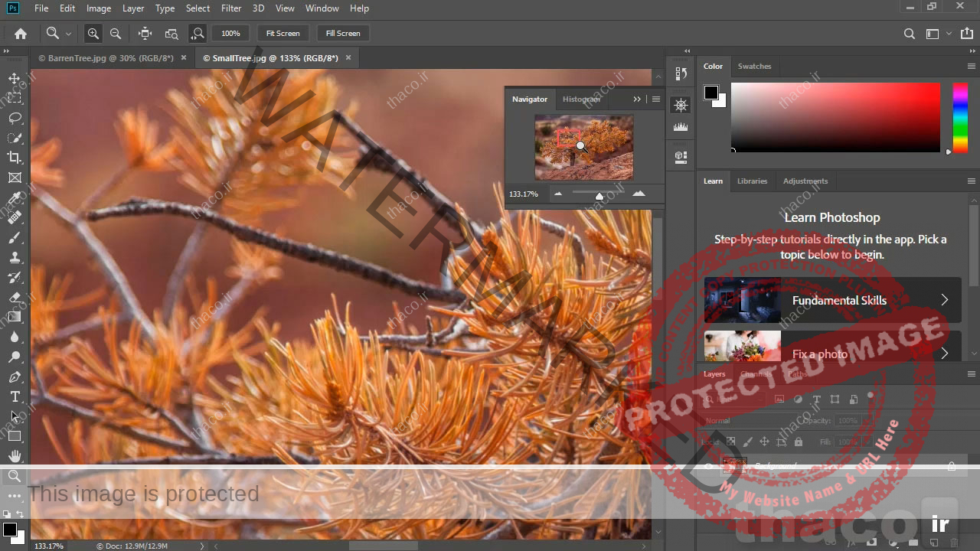The height and width of the screenshot is (551, 980).
Task: Hide the Background layer with eye icon
Action: coord(709,466)
